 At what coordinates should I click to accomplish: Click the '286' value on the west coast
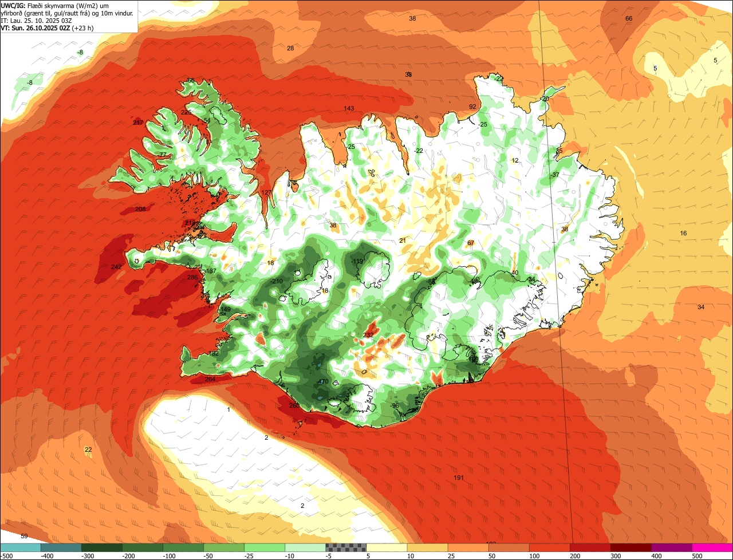192,278
